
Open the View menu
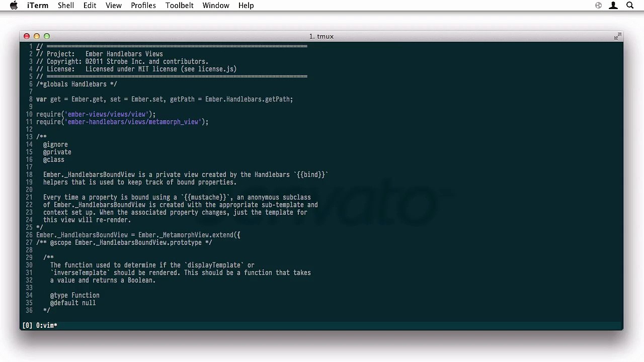114,6
